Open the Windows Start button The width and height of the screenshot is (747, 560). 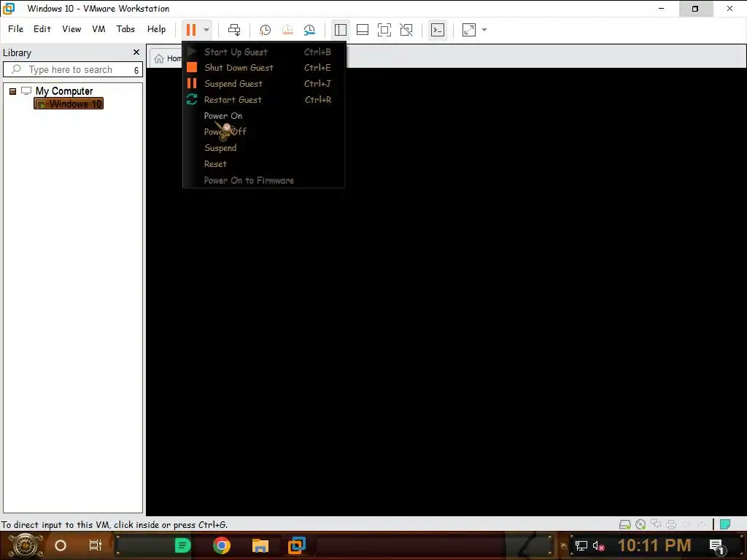[25, 545]
